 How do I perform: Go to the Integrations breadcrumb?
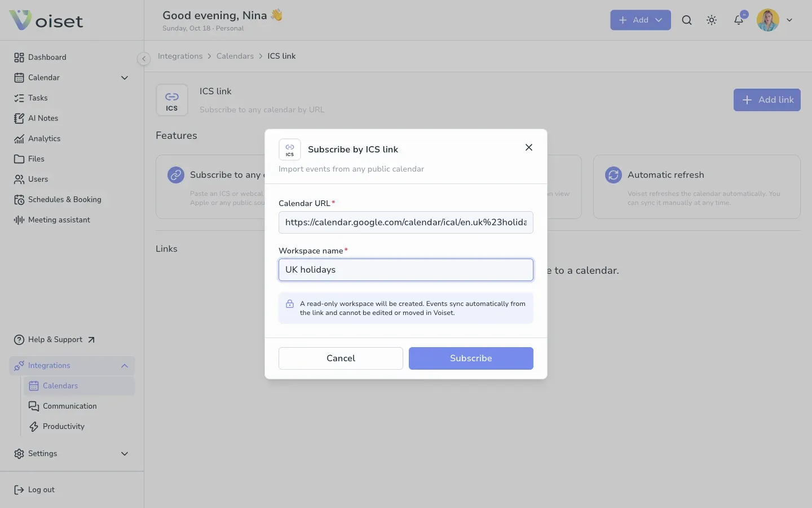tap(180, 56)
